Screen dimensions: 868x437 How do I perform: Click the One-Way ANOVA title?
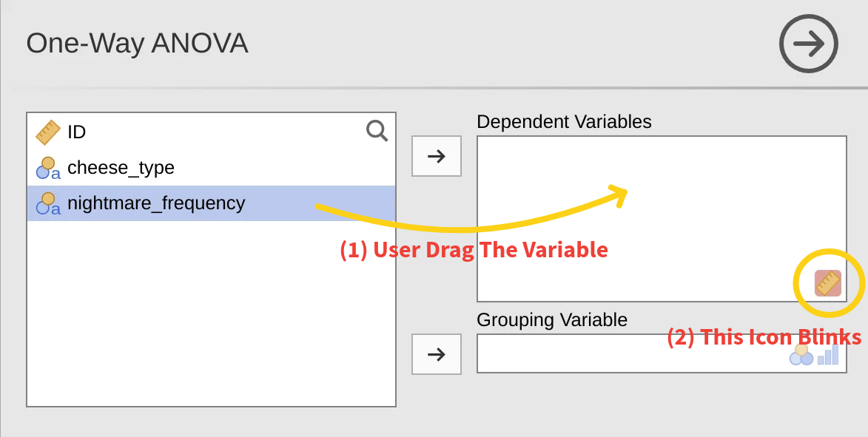[x=137, y=44]
